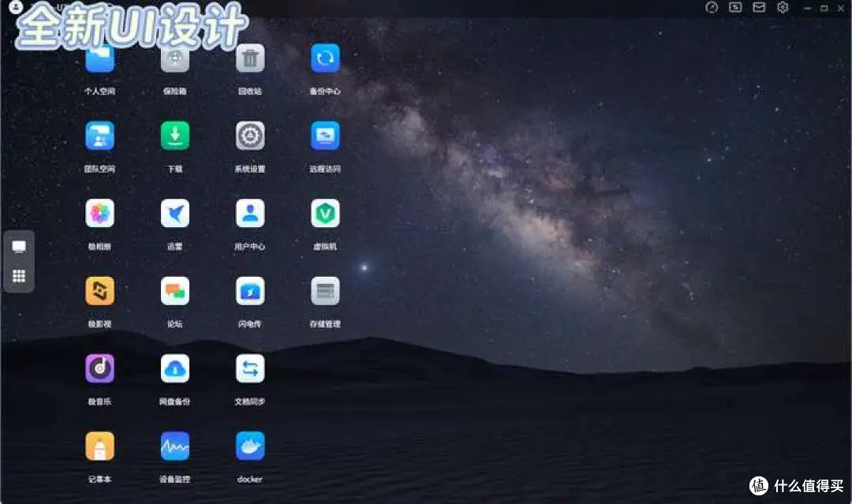
Task: Launch the 虚拟机 virtual machine app
Action: coord(325,214)
